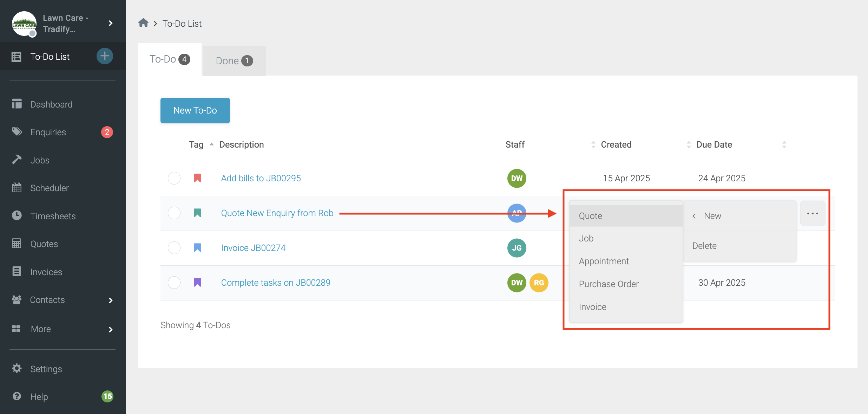This screenshot has width=868, height=414.
Task: Click the Enquiries red badge showing 2
Action: click(107, 132)
